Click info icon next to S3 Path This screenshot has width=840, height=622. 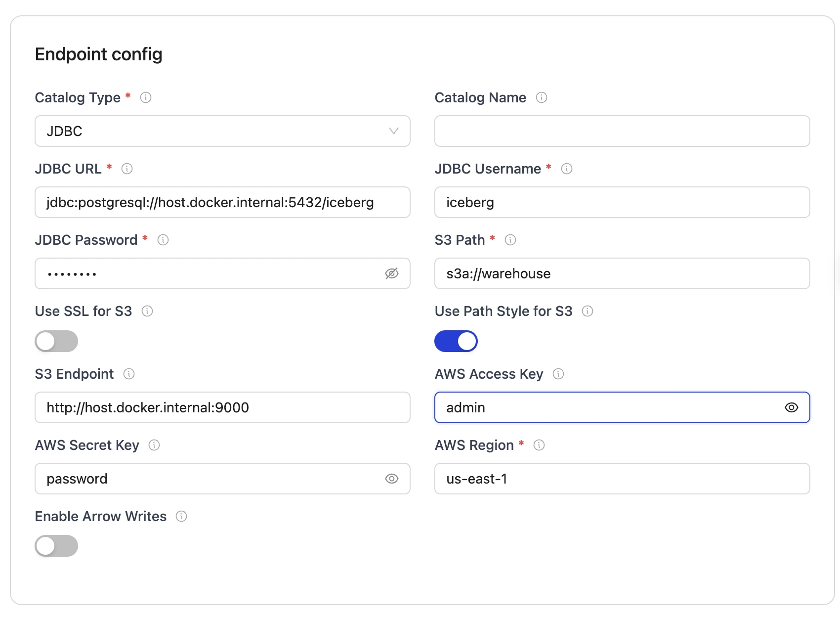click(510, 240)
